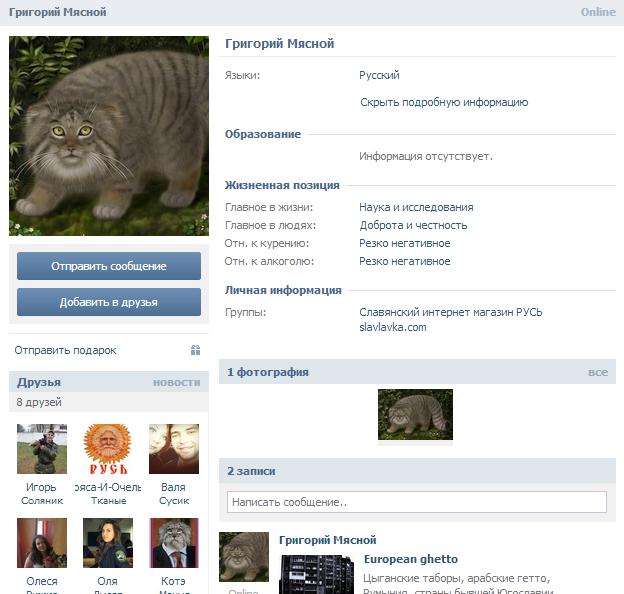Open the 1 фотография header

[268, 372]
